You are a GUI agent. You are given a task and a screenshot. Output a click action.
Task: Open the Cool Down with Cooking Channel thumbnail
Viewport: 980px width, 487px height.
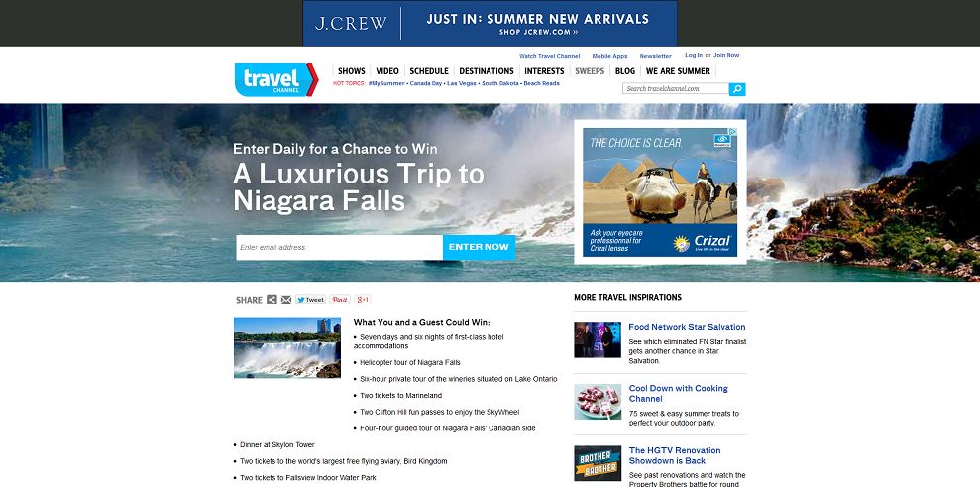click(598, 402)
